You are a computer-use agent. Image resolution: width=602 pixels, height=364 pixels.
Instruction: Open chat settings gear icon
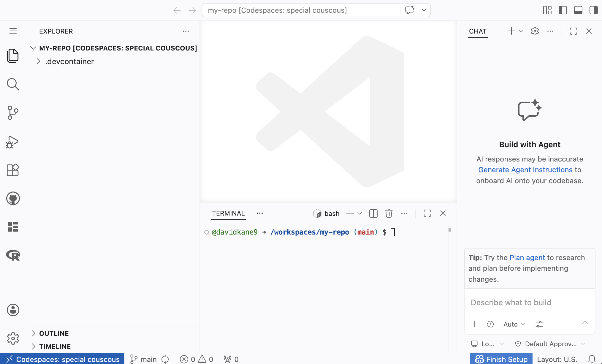pos(535,31)
